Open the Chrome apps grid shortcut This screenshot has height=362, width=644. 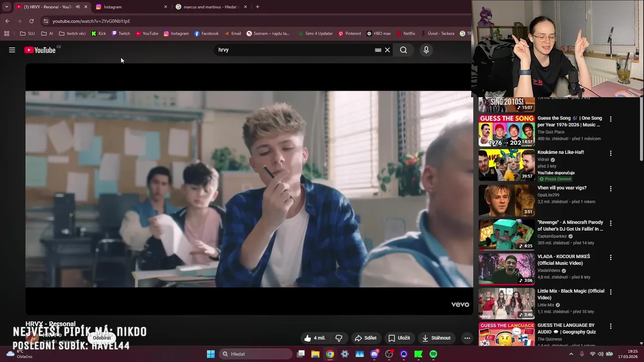(7, 34)
